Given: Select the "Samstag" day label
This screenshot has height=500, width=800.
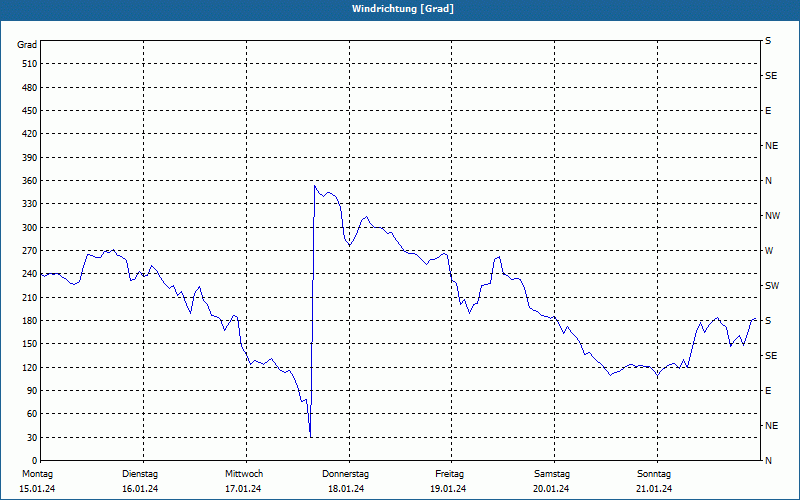Looking at the screenshot, I should click(552, 474).
